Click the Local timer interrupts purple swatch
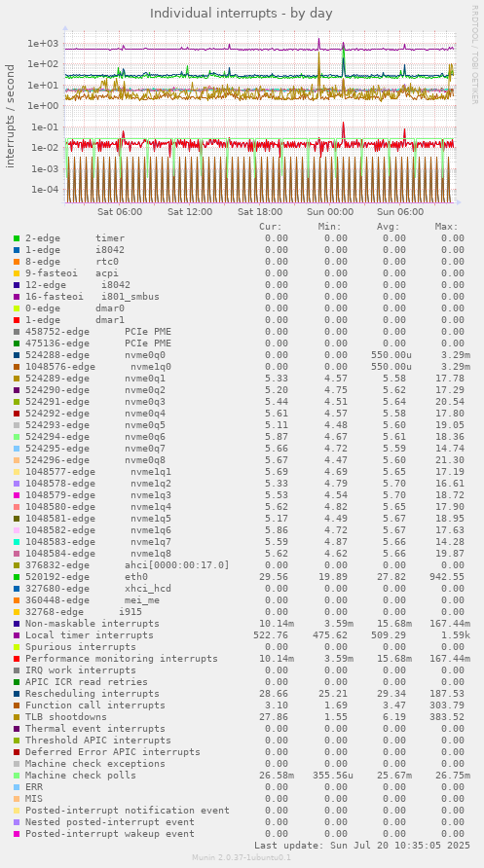484x868 pixels. click(17, 635)
